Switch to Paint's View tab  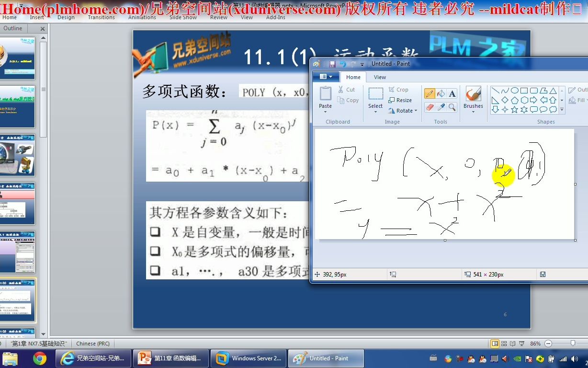click(x=380, y=77)
